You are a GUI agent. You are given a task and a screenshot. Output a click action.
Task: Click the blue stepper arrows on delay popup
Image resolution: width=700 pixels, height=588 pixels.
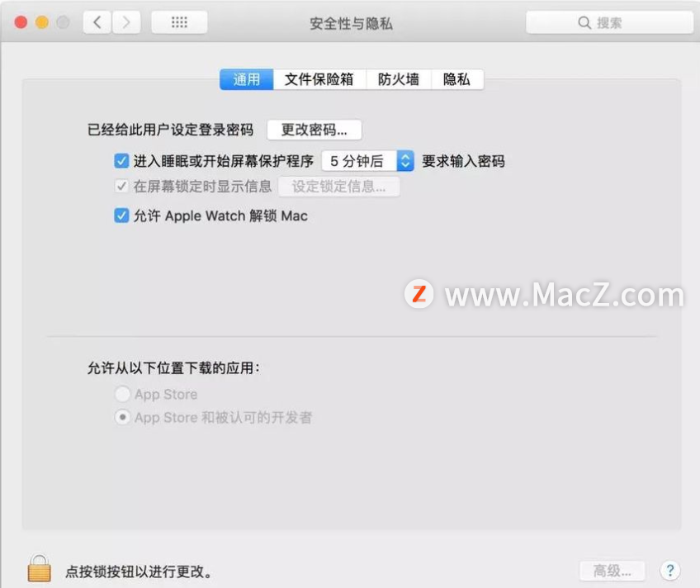click(405, 161)
